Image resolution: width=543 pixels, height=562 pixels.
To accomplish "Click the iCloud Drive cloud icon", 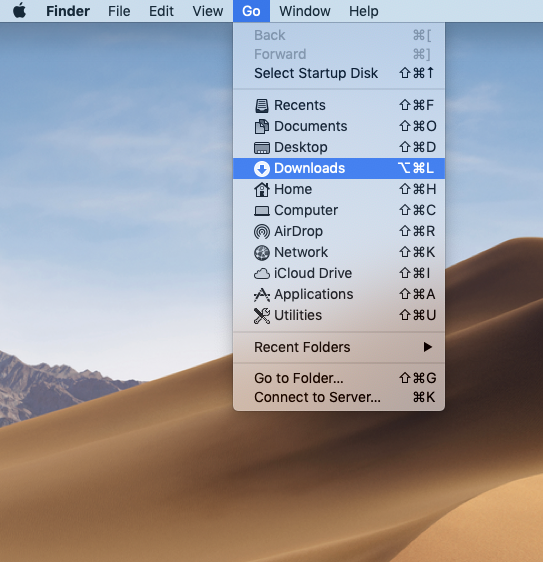I will [262, 274].
